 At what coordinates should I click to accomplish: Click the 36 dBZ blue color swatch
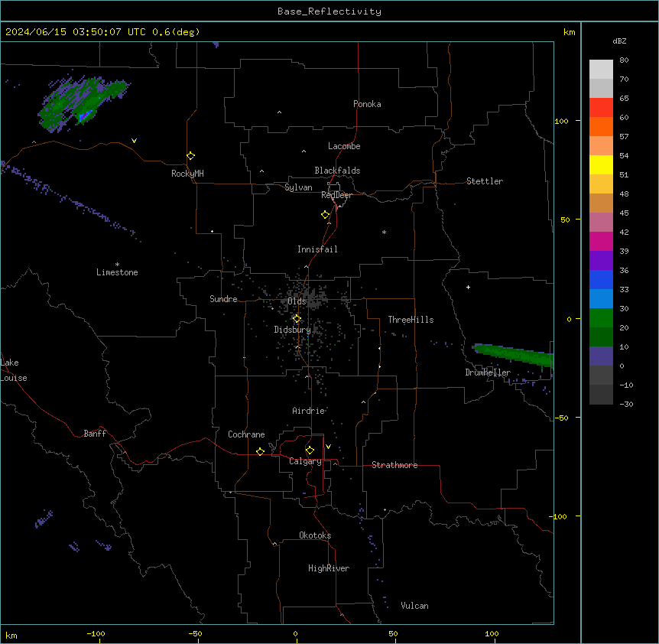coord(601,279)
